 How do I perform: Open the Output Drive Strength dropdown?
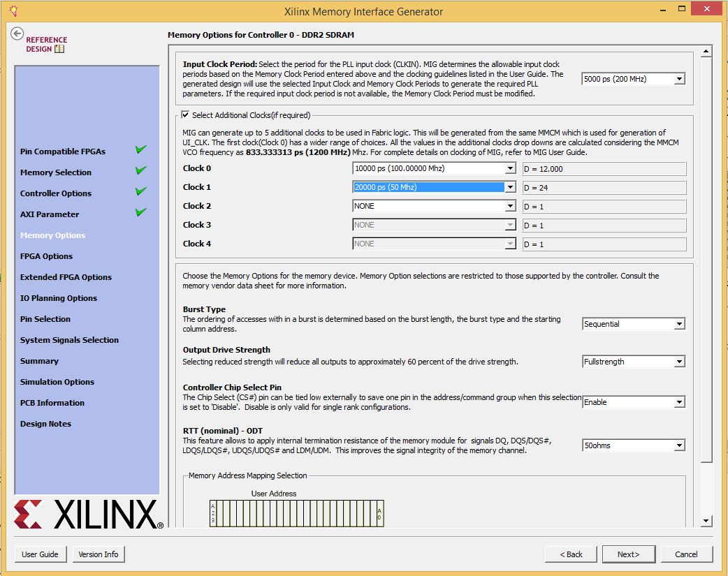coord(633,362)
